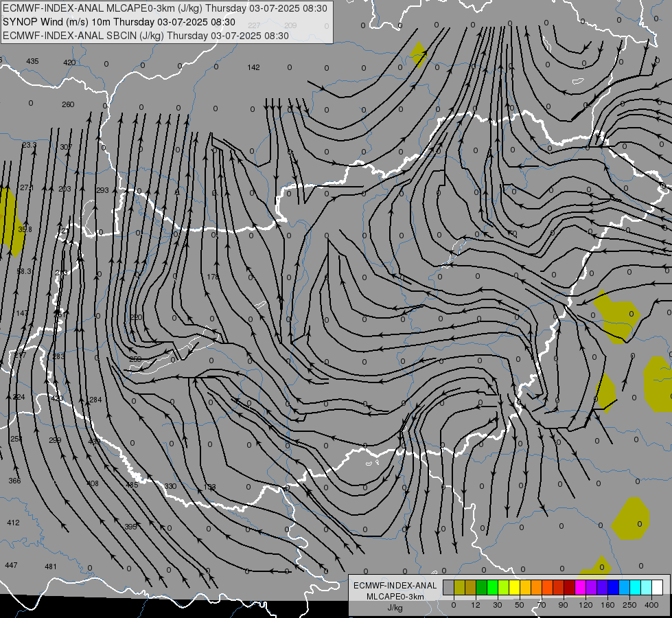Screen dimensions: 672x618
Task: Click the map value 408
Action: point(93,484)
